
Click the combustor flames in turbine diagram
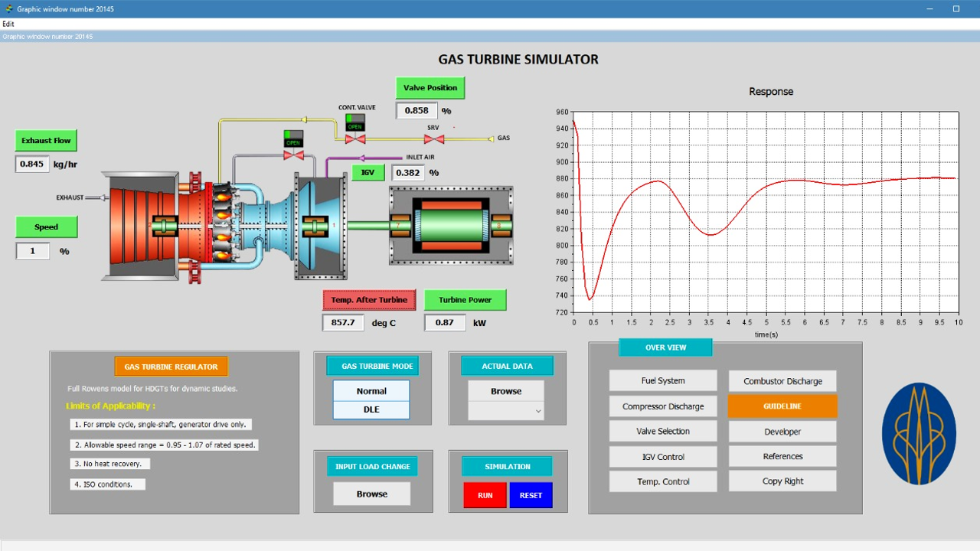tap(224, 224)
